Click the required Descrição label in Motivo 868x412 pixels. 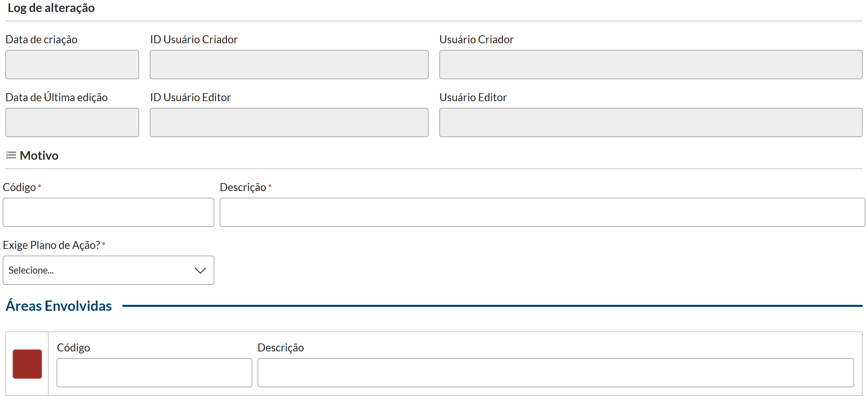click(x=243, y=187)
